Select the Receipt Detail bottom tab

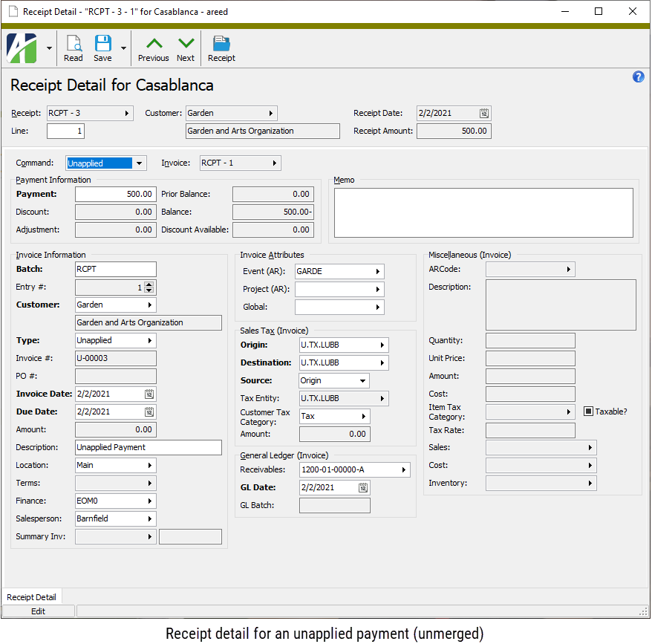point(32,597)
